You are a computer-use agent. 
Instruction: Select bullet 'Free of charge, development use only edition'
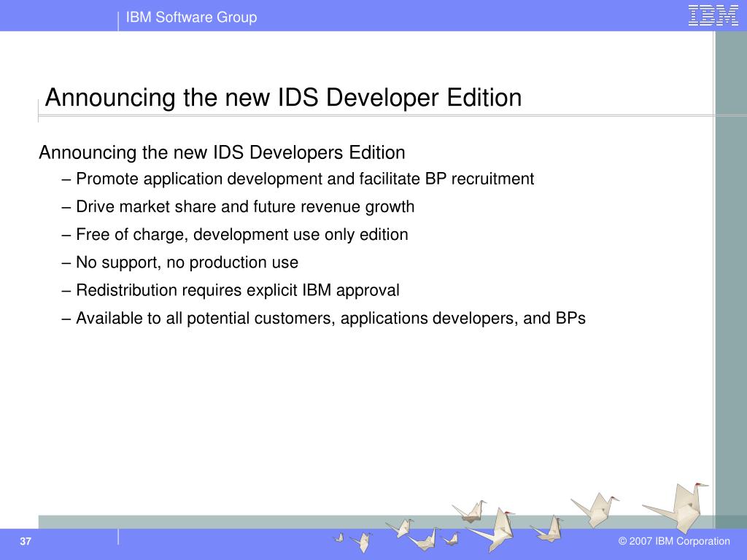pyautogui.click(x=235, y=235)
